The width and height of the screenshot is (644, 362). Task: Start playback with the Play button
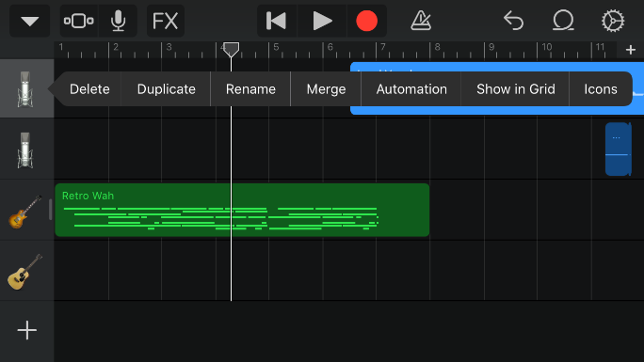coord(322,21)
